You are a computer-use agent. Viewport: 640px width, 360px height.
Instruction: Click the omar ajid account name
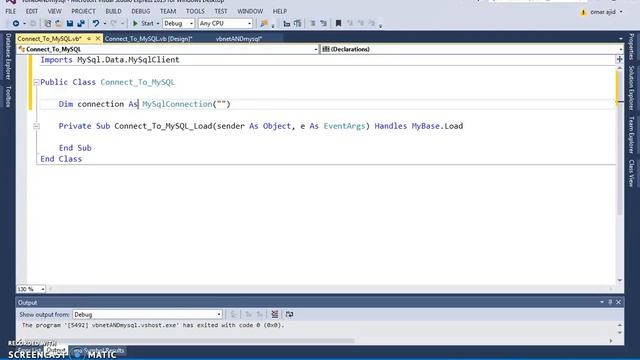(x=602, y=12)
